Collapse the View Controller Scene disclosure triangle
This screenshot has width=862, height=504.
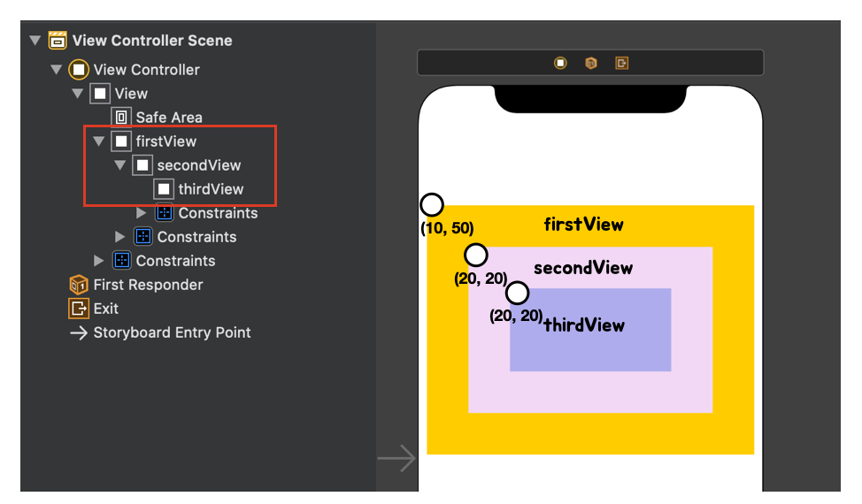click(35, 40)
